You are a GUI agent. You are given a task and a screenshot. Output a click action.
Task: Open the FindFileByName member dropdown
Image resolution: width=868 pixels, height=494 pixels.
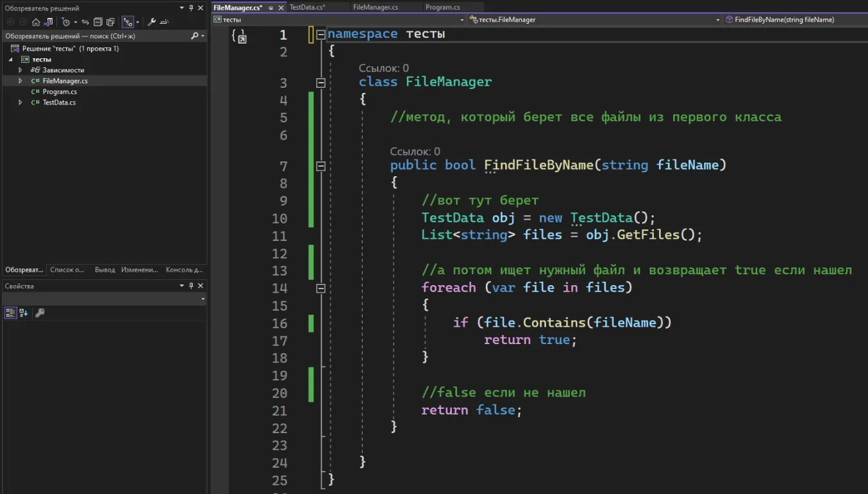[x=795, y=20]
